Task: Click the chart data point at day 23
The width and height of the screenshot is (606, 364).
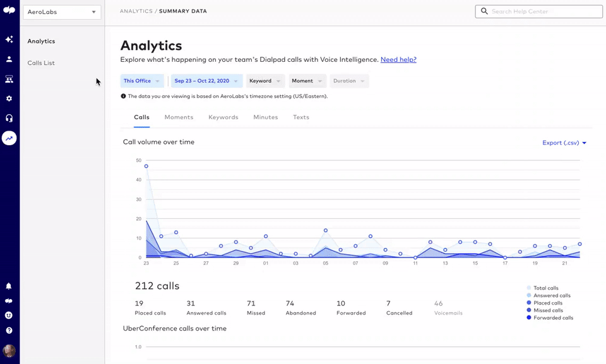Action: pyautogui.click(x=146, y=166)
